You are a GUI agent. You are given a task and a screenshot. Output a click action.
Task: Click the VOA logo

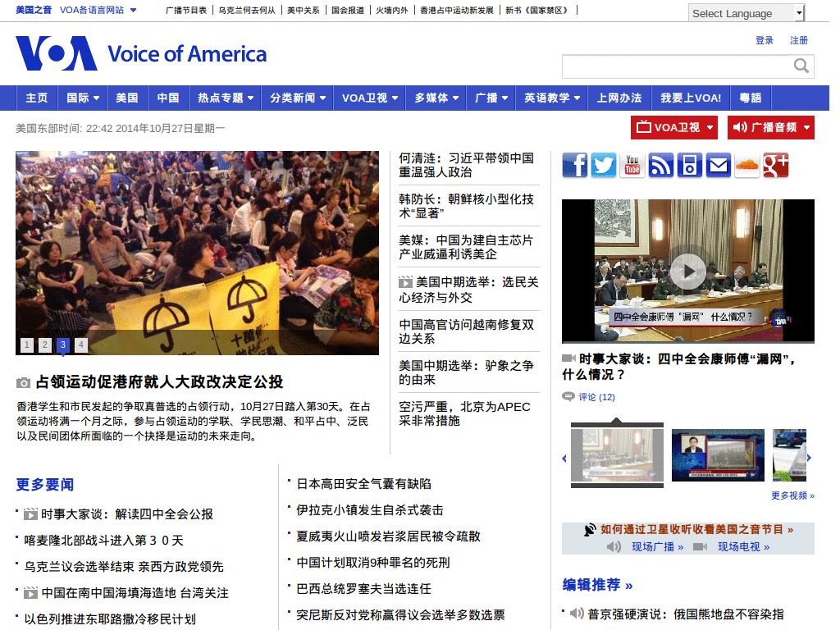(141, 53)
